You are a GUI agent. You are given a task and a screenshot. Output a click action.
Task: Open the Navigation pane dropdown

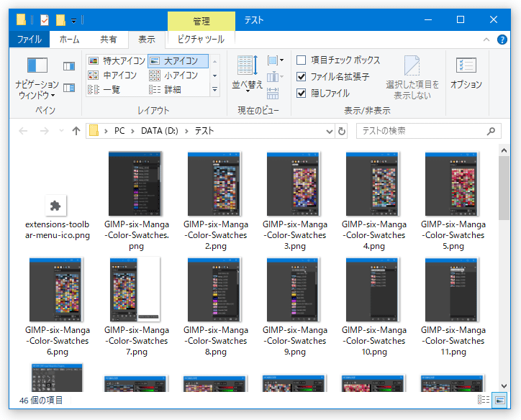coord(37,78)
